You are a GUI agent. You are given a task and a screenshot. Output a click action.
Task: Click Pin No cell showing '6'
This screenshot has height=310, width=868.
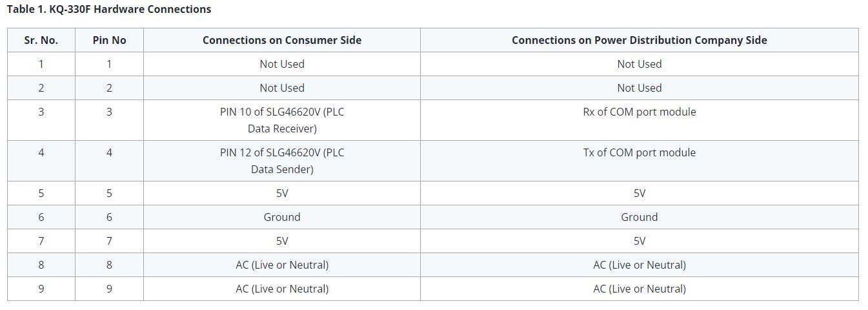click(x=109, y=217)
